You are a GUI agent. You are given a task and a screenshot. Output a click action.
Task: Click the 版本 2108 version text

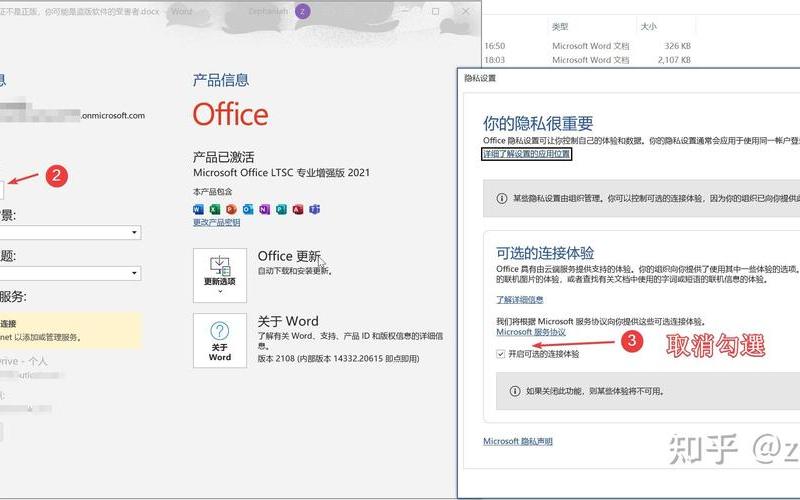pos(338,359)
